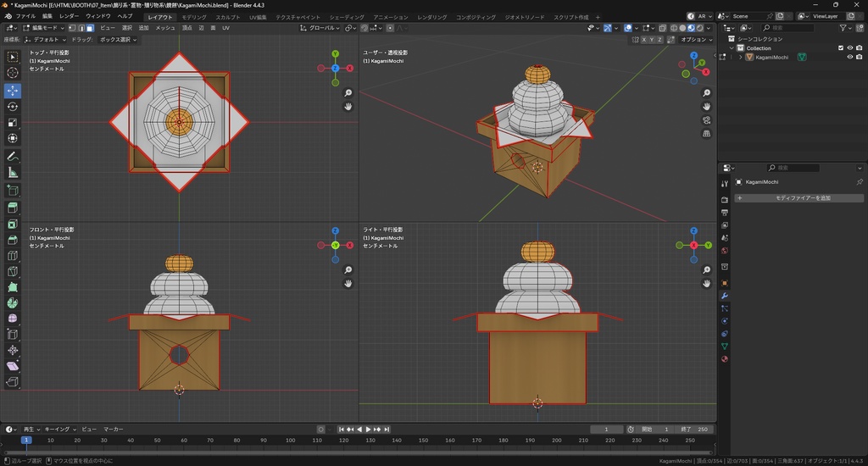Screen dimensions: 868x466
Task: Click the Add Cube tool icon
Action: (x=13, y=191)
